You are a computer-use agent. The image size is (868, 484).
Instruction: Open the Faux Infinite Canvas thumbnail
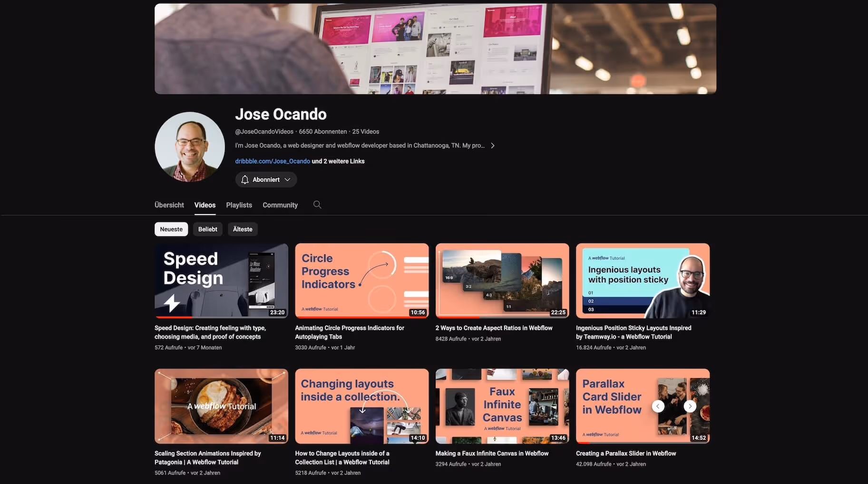pos(502,406)
